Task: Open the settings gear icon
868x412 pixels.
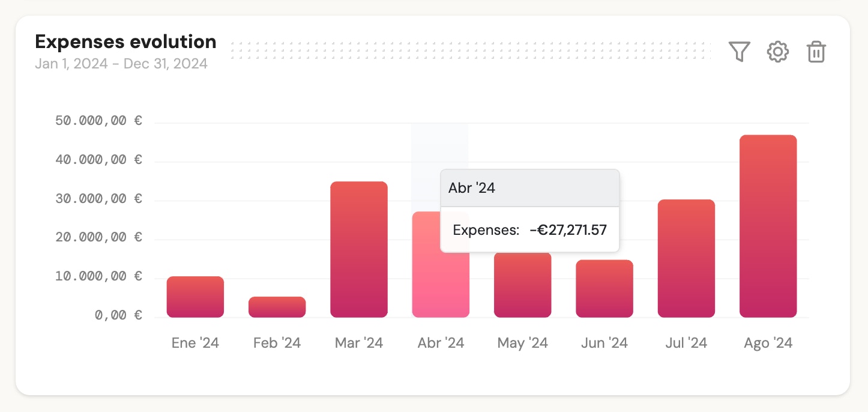Action: [x=778, y=52]
